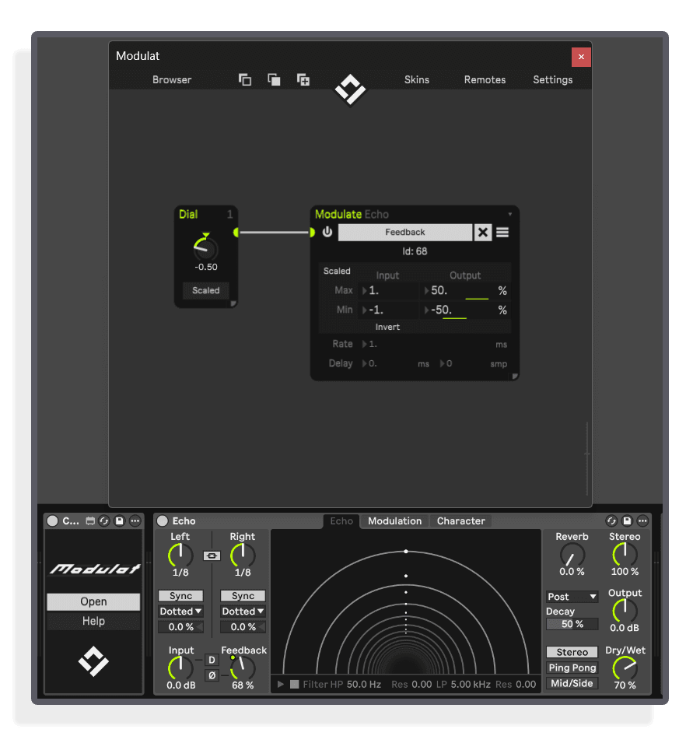Click the hot-swap icon on the Modulat device
The width and height of the screenshot is (700, 736).
pyautogui.click(x=104, y=520)
